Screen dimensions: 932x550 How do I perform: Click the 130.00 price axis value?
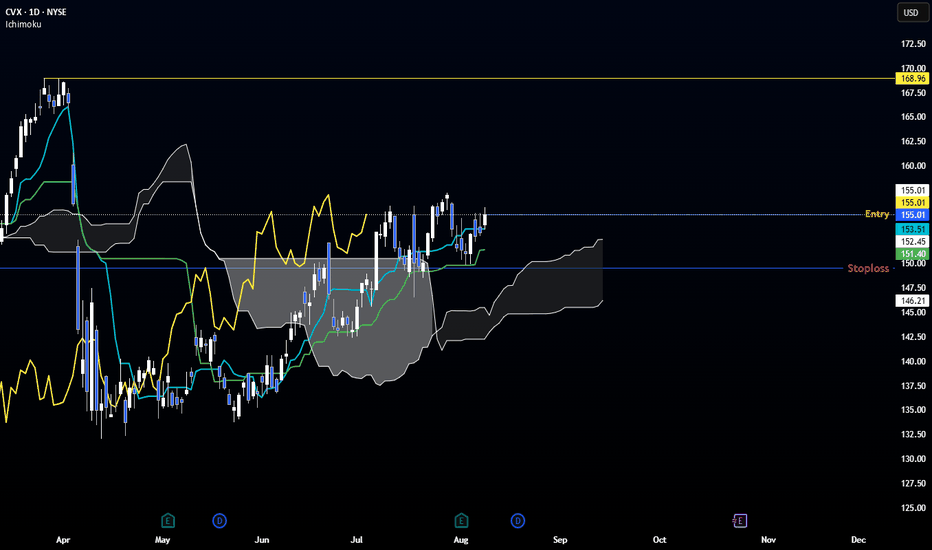pos(914,459)
